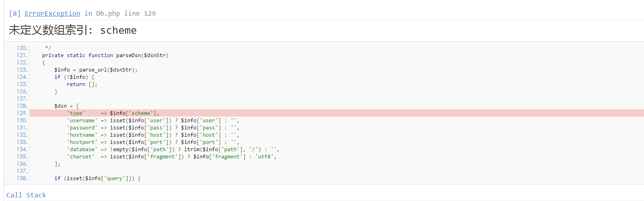Click line number 129 in the gutter
The height and width of the screenshot is (201, 644).
[x=22, y=113]
